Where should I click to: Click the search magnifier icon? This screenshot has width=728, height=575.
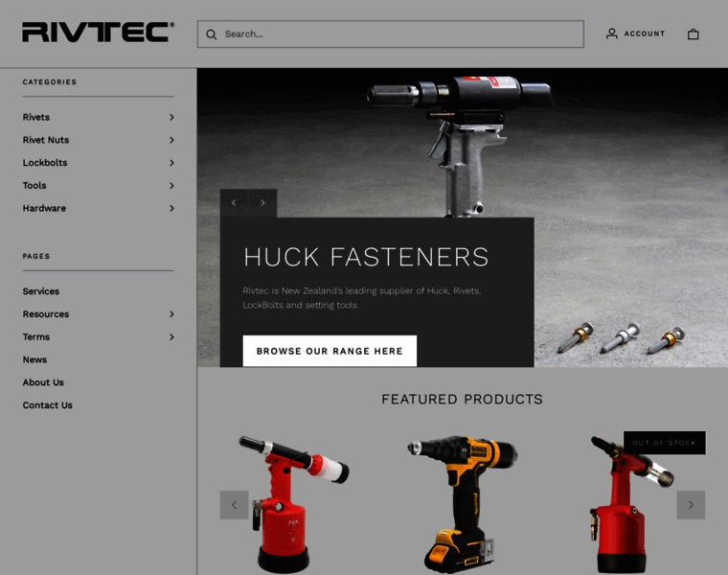coord(212,34)
